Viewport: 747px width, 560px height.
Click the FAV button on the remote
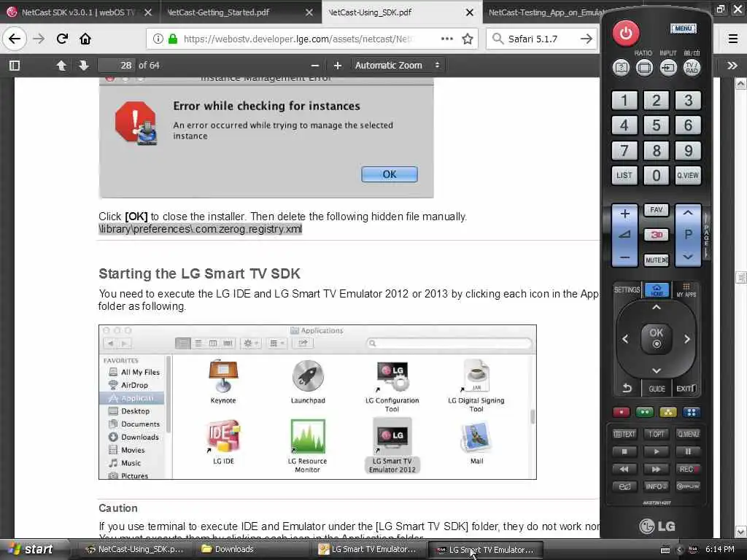click(656, 209)
